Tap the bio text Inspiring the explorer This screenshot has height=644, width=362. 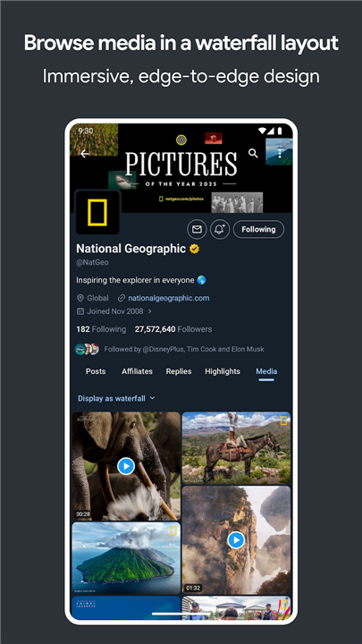point(141,280)
